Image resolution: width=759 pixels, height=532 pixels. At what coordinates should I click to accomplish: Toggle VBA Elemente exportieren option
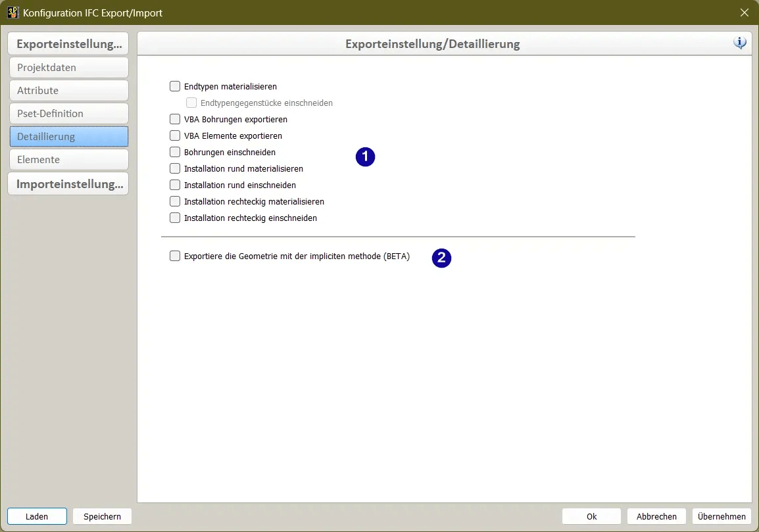pos(175,135)
